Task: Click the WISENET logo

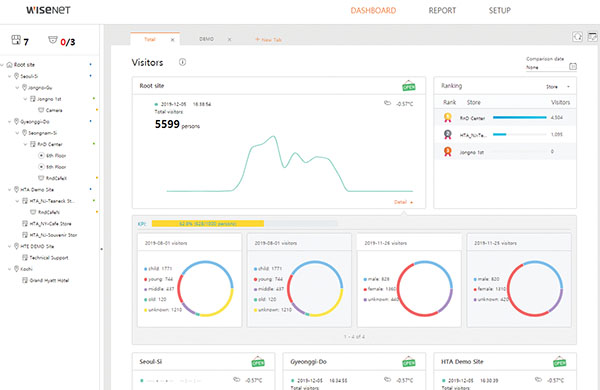Action: 48,10
